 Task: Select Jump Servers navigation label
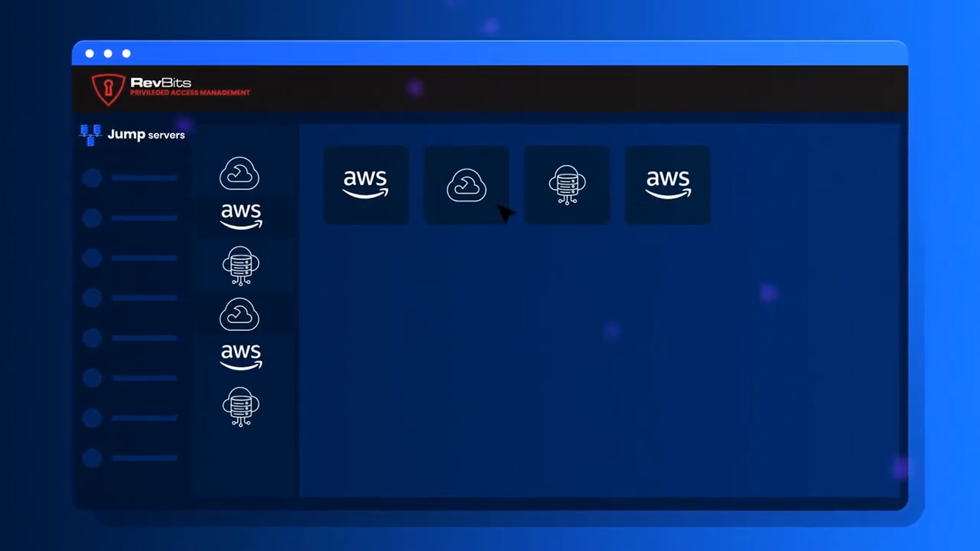point(146,135)
